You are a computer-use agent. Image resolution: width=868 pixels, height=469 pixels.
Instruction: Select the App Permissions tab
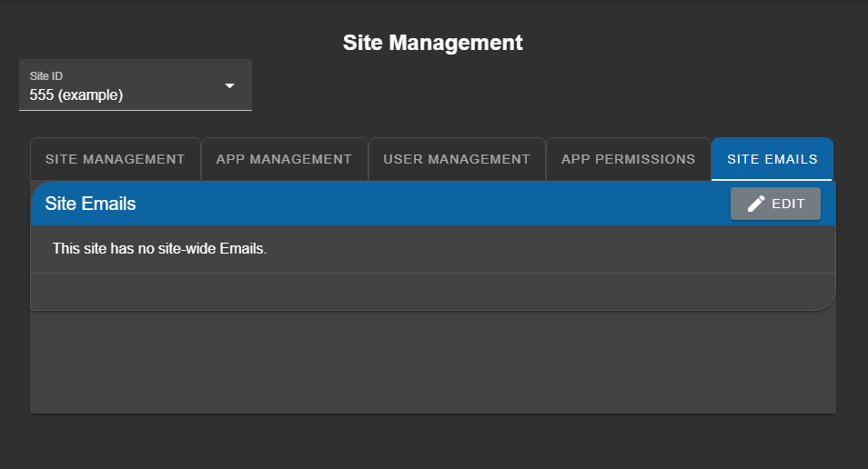coord(628,159)
